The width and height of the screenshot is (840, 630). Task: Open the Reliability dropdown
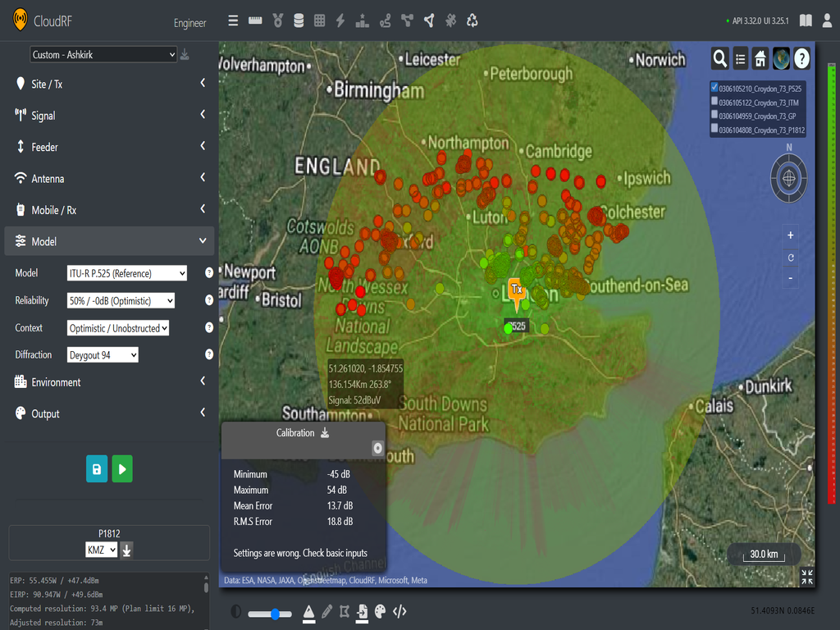tap(120, 300)
